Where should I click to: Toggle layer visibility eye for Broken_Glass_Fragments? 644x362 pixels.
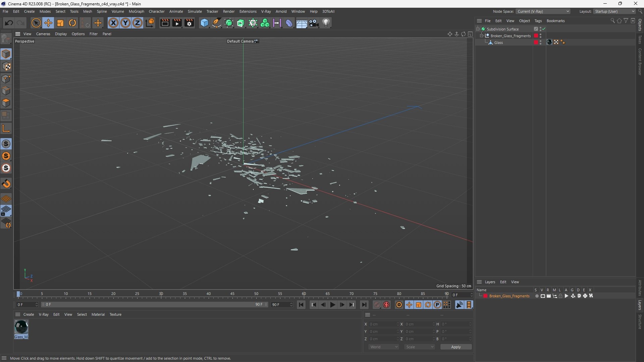[x=543, y=296]
